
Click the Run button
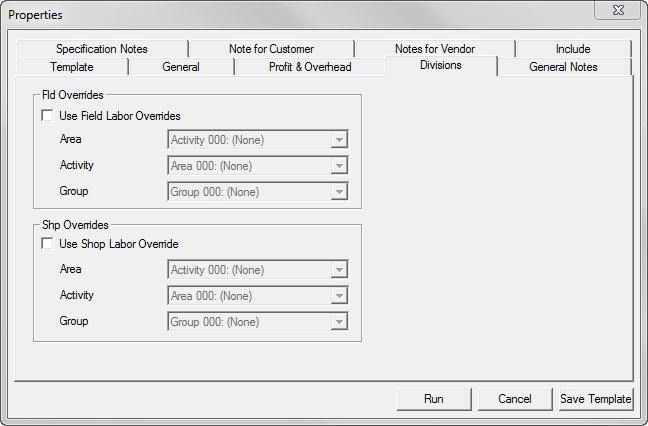pyautogui.click(x=434, y=399)
